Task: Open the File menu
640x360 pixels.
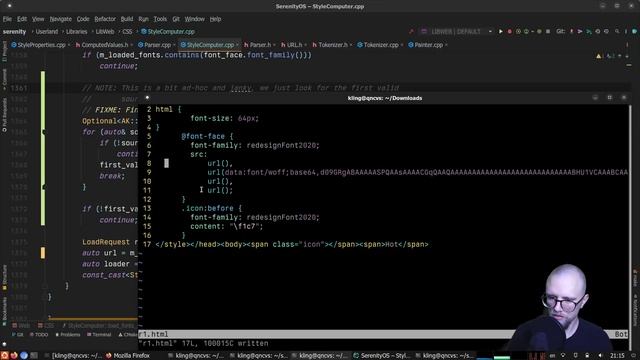Action: (7, 19)
